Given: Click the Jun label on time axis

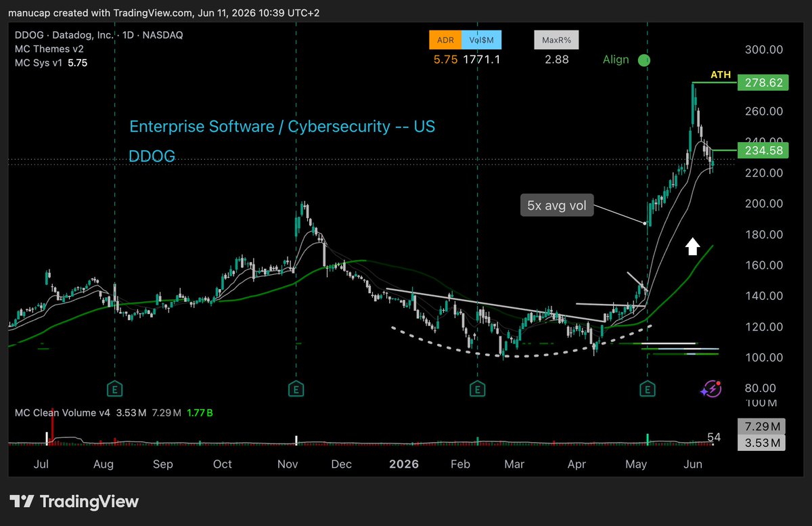Looking at the screenshot, I should pyautogui.click(x=694, y=464).
